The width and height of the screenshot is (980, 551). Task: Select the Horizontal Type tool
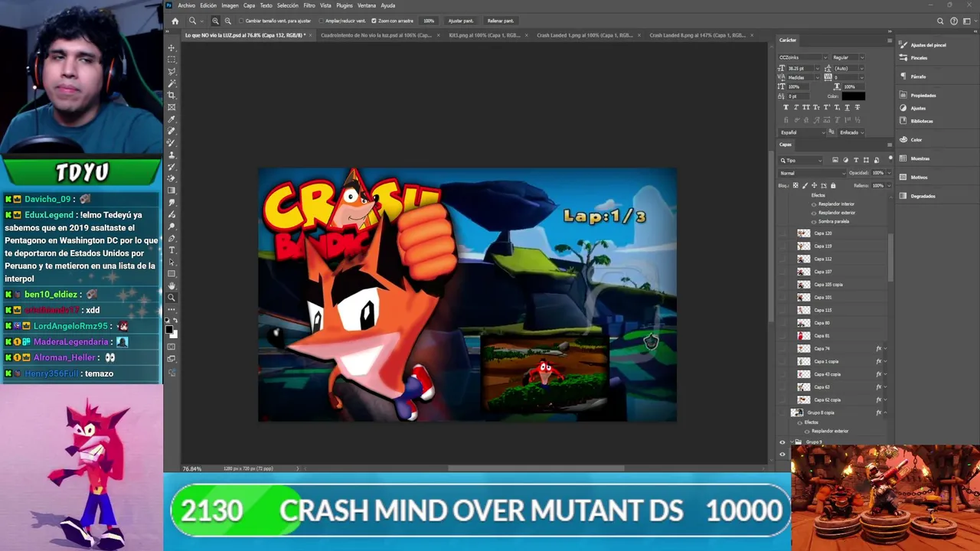(x=171, y=249)
